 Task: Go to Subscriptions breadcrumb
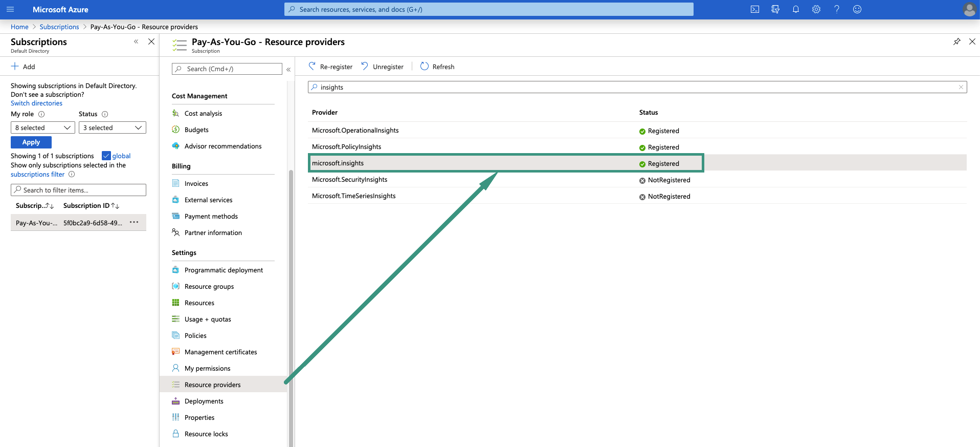pos(59,27)
